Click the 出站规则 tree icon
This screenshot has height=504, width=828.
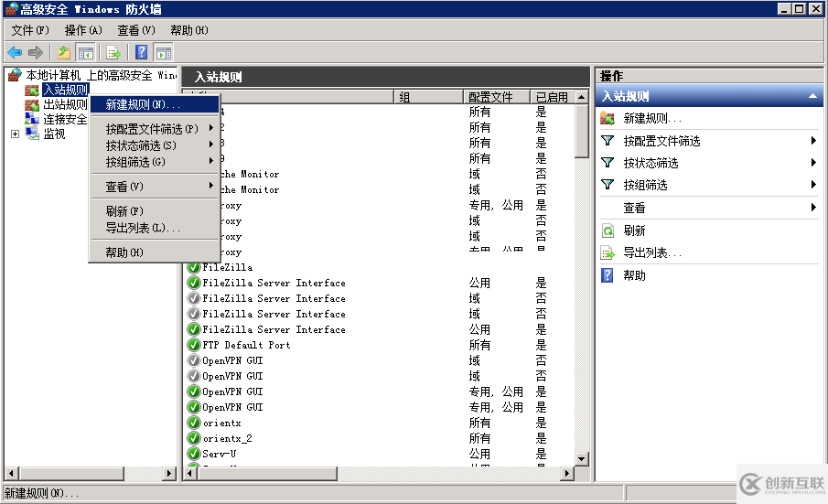(32, 104)
